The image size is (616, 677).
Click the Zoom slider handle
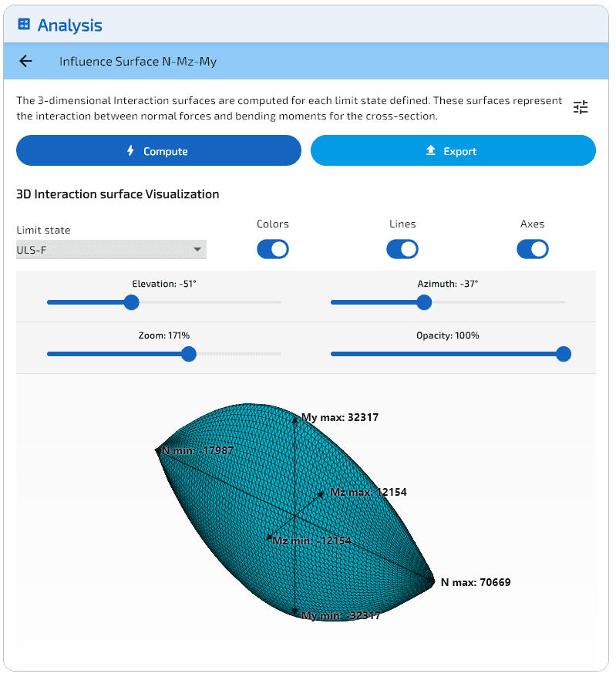click(x=189, y=354)
